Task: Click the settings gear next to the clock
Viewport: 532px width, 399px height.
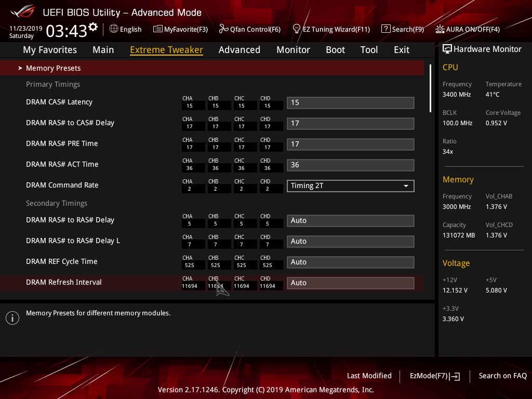Action: 93,27
